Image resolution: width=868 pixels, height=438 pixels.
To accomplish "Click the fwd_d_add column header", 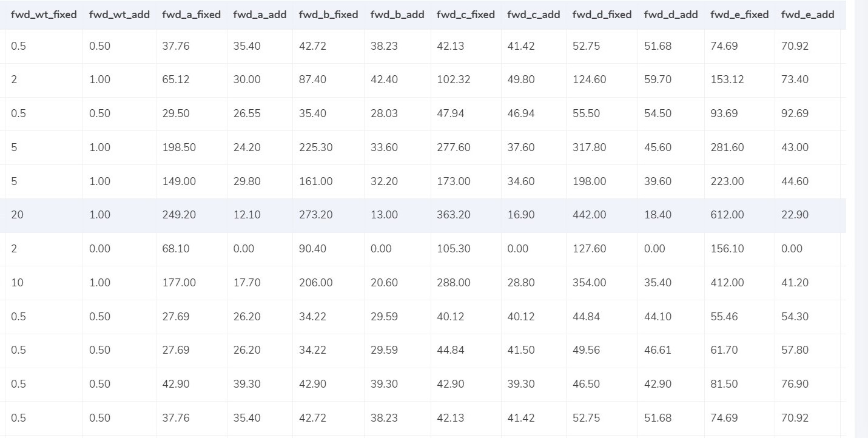I will point(671,15).
